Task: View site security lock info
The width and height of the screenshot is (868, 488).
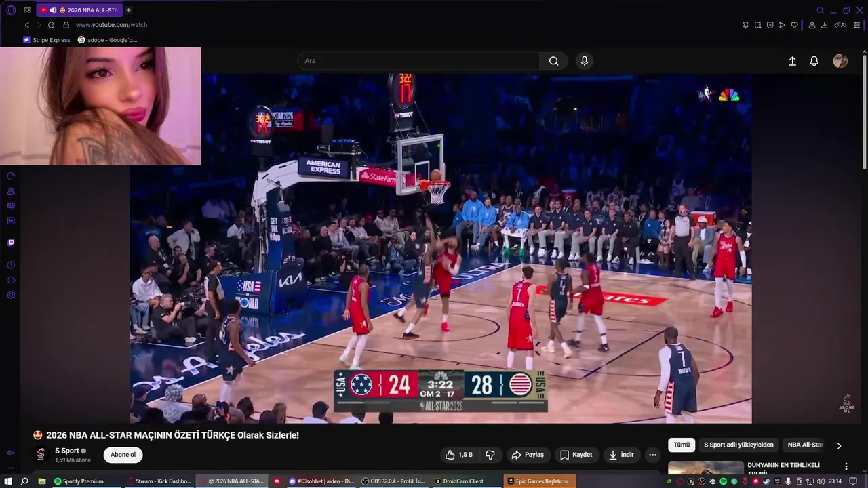Action: pos(66,25)
